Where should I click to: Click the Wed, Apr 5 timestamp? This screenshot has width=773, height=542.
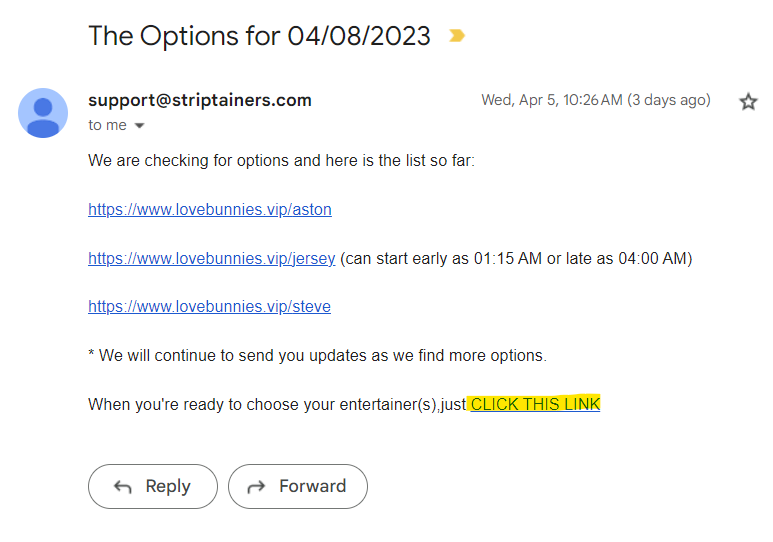click(596, 100)
